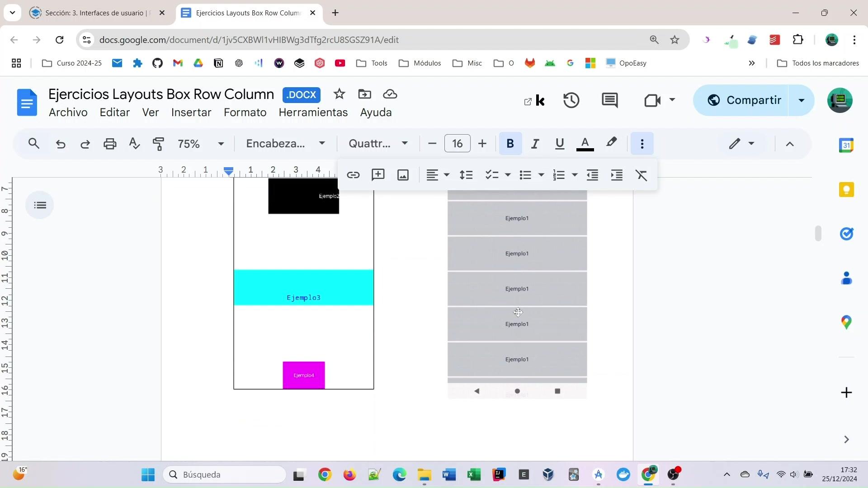Expand the paragraph style Encabeza... dropdown
The height and width of the screenshot is (488, 868).
(285, 144)
